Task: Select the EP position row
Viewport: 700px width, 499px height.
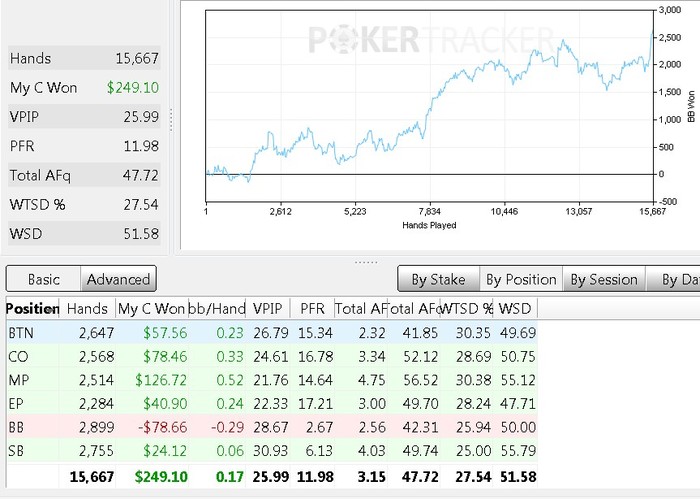Action: click(272, 403)
